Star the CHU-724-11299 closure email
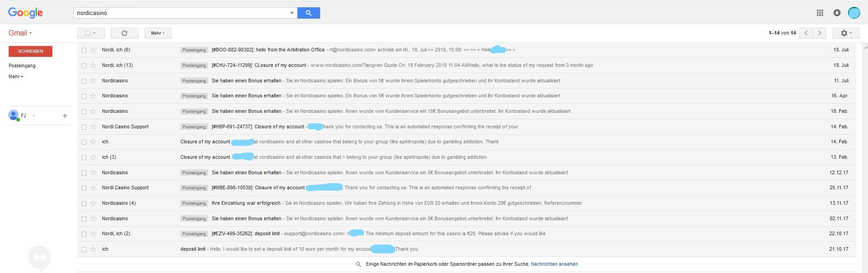 (93, 65)
